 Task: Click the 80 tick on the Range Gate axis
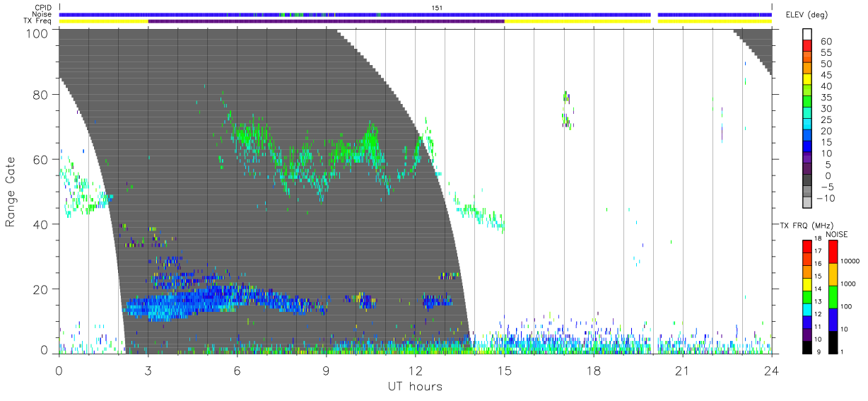41,95
